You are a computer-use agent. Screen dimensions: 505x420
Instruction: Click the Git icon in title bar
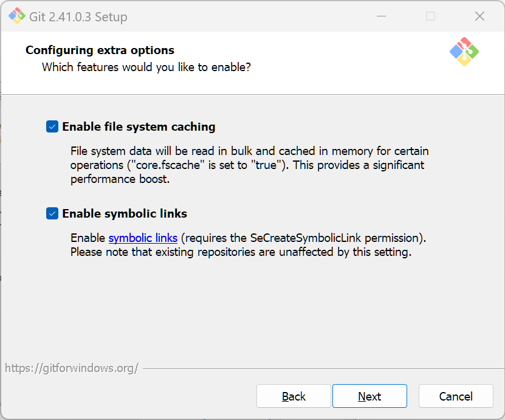[17, 16]
